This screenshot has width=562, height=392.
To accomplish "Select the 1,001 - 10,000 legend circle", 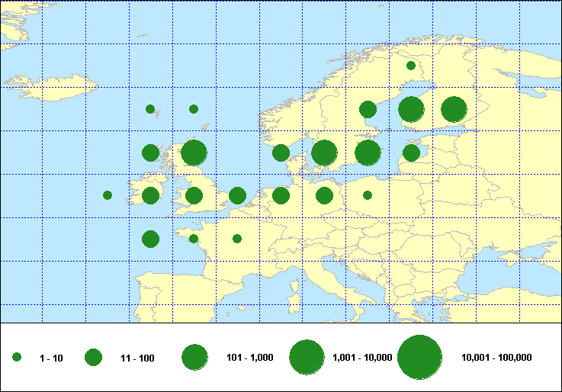I will point(307,357).
